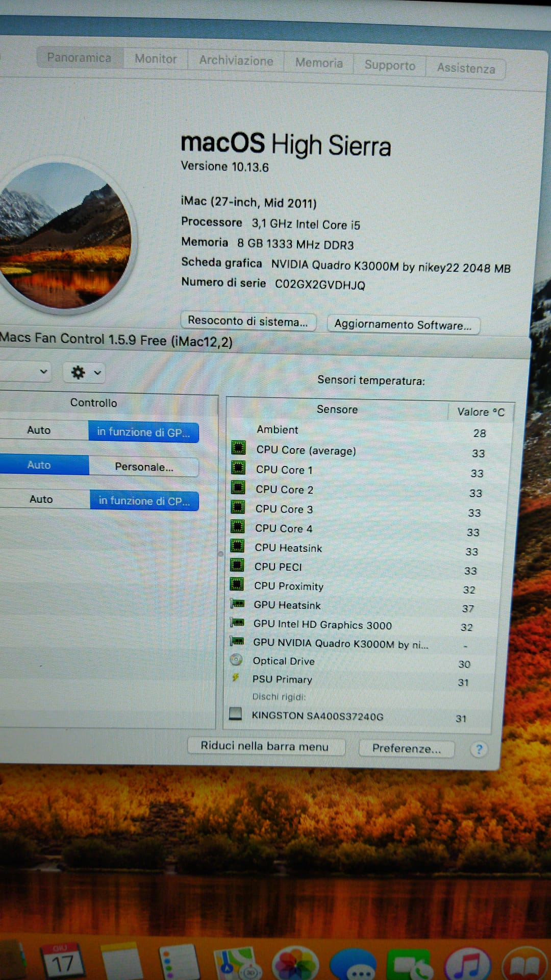Launch FaceTime from the Dock
551x980 pixels.
tap(410, 966)
